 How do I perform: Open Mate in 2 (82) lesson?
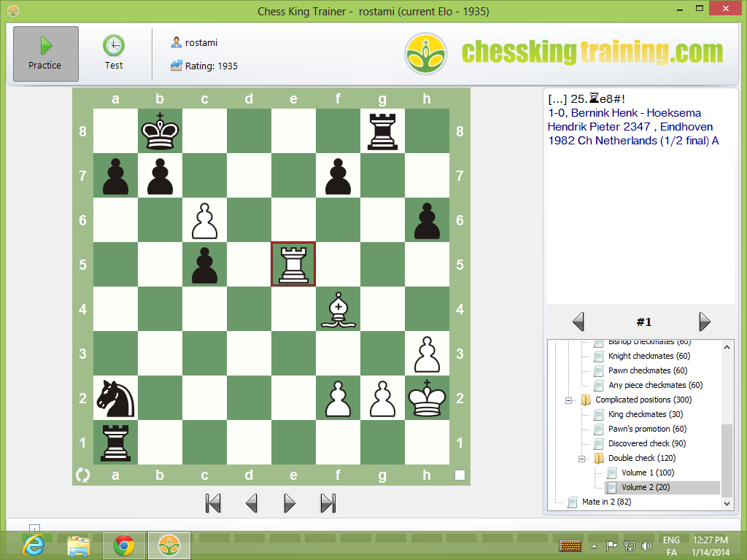click(606, 502)
